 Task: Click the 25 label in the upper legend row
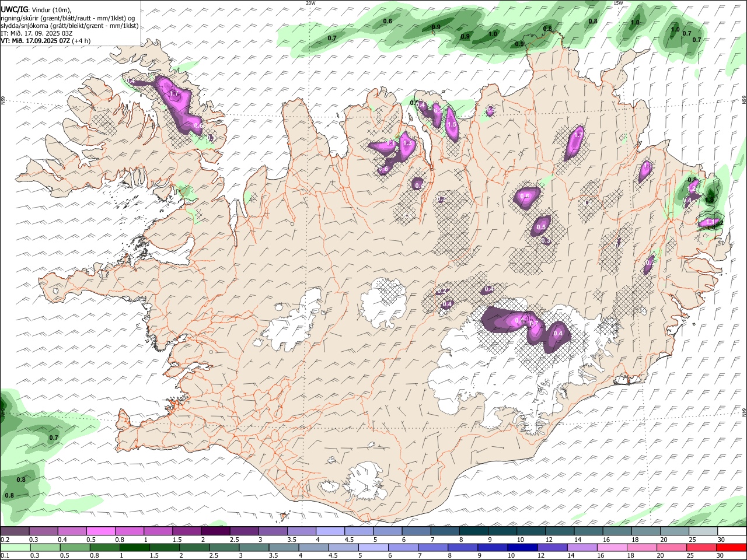692,540
